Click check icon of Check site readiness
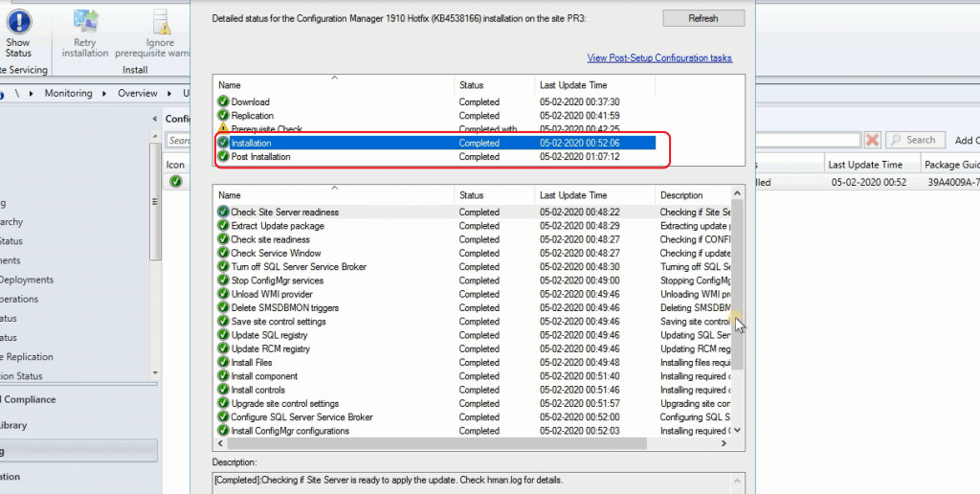 pos(223,239)
